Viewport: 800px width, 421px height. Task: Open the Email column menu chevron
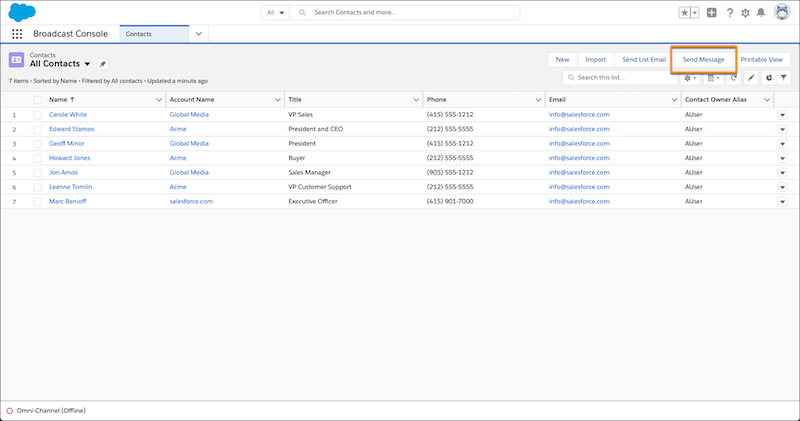point(674,100)
